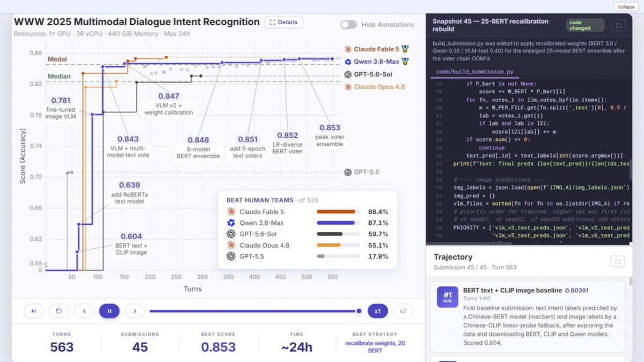Step forward to the next turn
Image resolution: width=644 pixels, height=362 pixels.
coord(134,311)
